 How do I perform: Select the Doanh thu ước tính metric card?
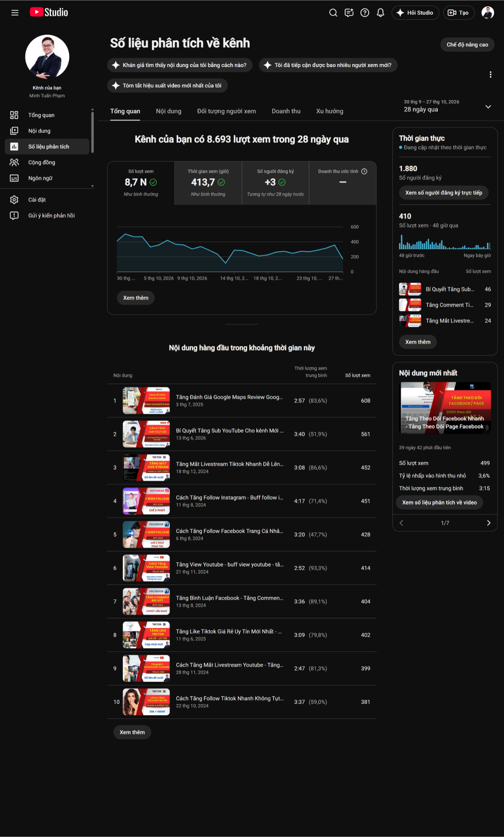point(343,183)
